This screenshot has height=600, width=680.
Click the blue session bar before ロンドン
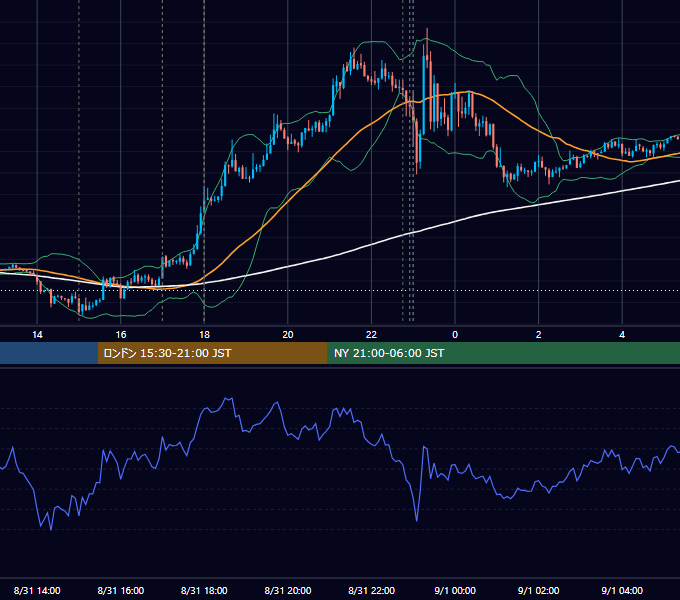49,353
